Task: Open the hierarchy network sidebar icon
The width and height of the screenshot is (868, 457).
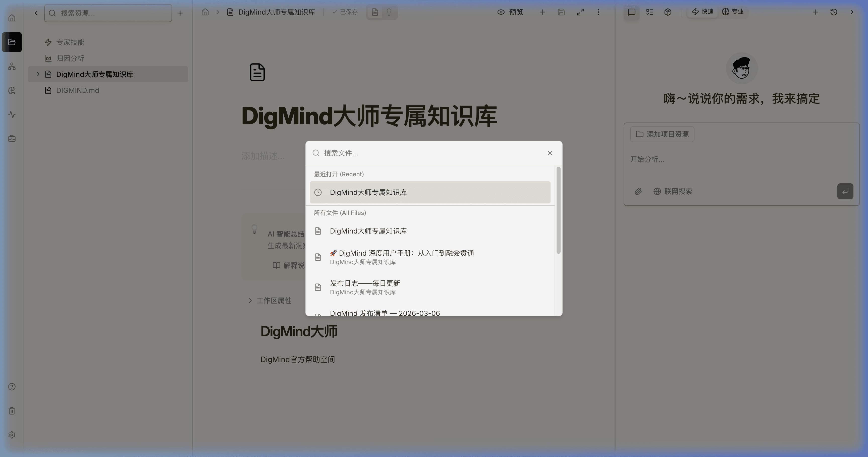Action: pos(12,66)
